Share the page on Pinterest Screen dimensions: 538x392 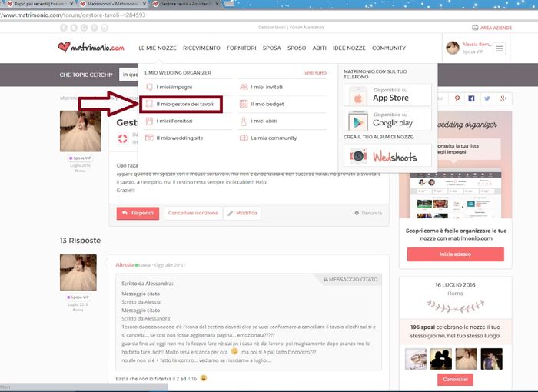[457, 98]
